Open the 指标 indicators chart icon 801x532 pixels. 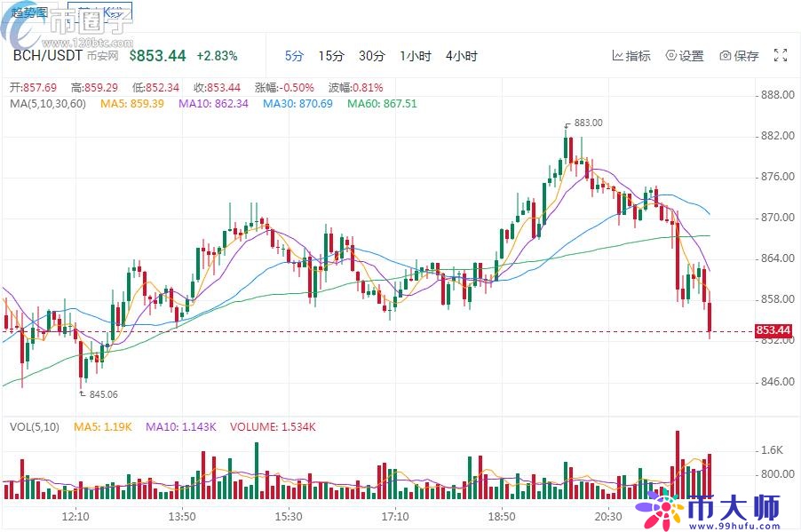point(618,56)
